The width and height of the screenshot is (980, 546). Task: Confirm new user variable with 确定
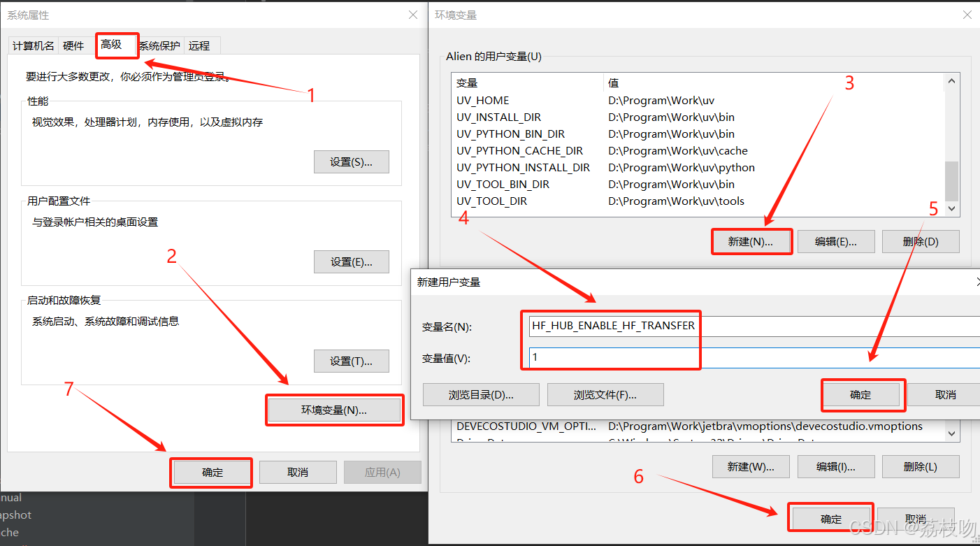point(860,394)
